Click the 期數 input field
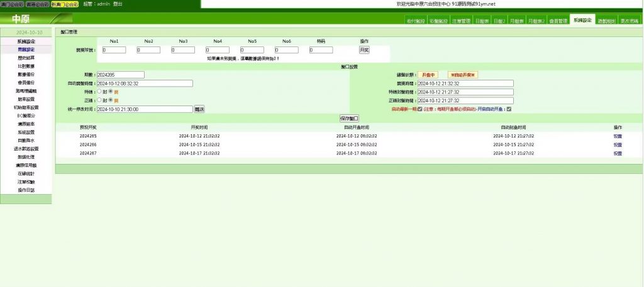Viewport: 644px width, 287px height. 120,75
